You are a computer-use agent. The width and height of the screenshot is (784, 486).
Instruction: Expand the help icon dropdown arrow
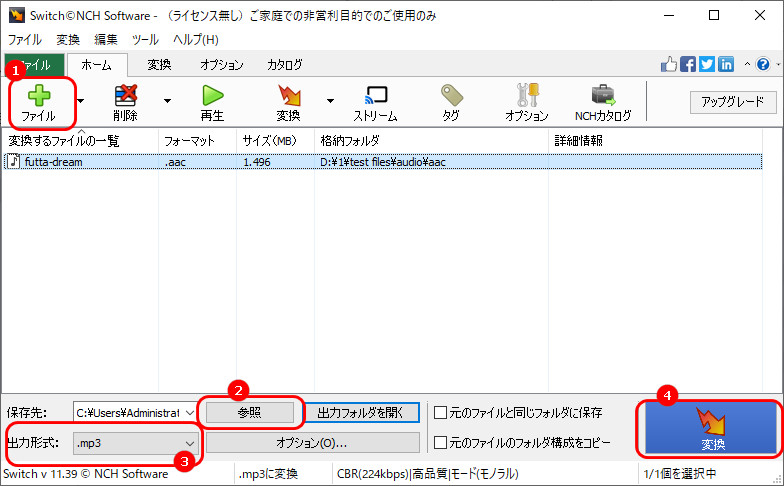778,64
